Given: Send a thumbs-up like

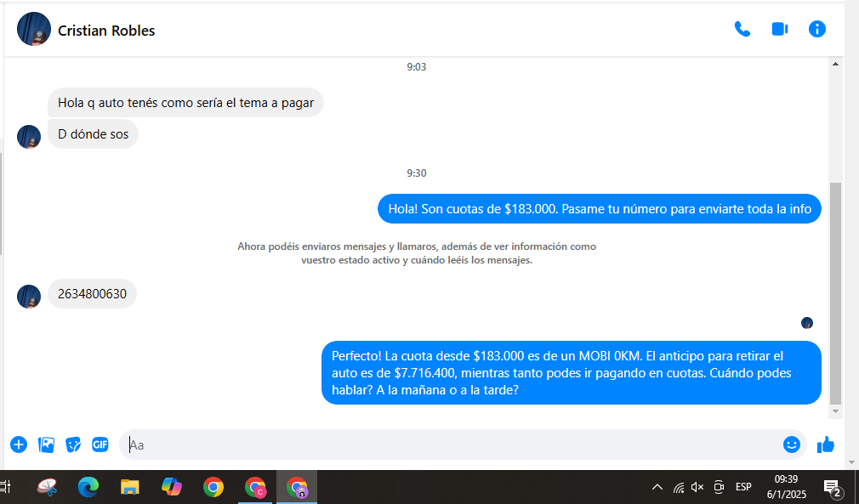Looking at the screenshot, I should tap(825, 445).
